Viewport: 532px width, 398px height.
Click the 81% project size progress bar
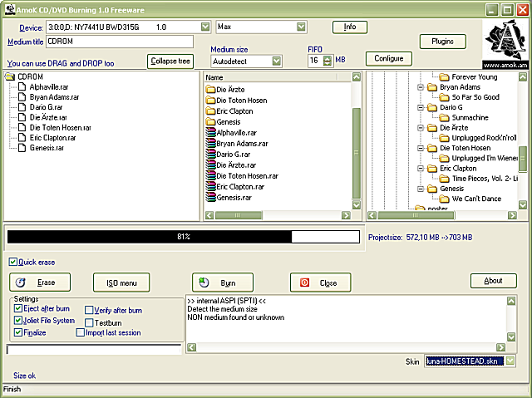(x=184, y=237)
